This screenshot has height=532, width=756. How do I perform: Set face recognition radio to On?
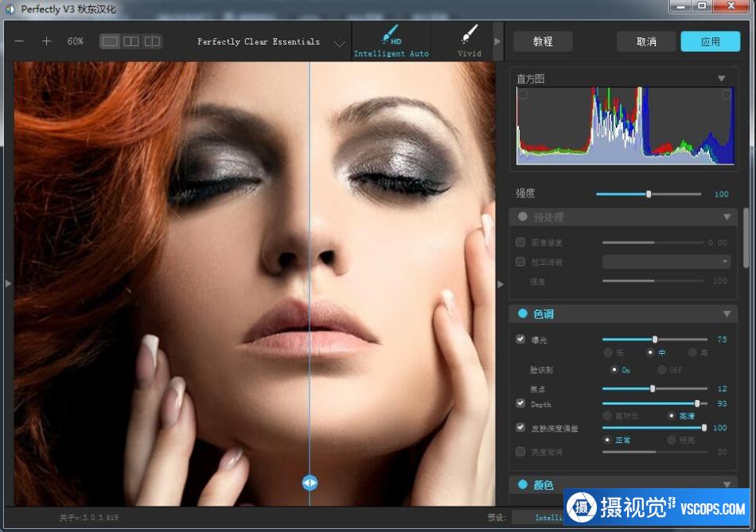point(614,370)
